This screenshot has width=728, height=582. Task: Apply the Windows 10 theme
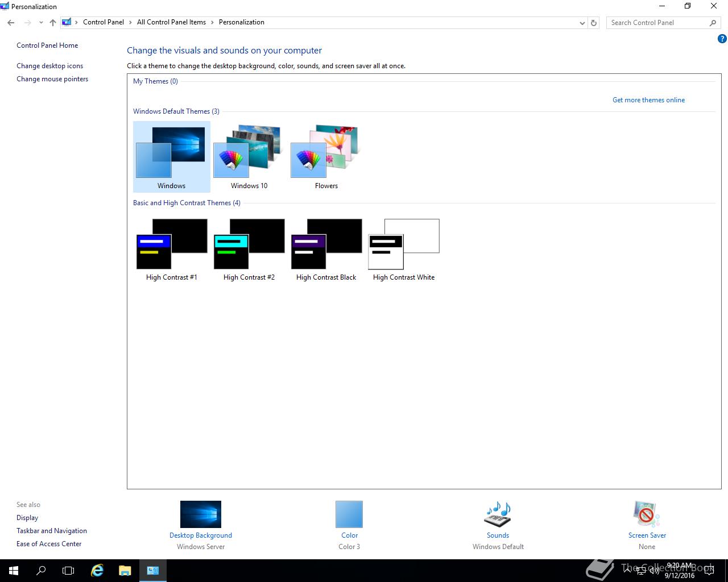click(249, 157)
